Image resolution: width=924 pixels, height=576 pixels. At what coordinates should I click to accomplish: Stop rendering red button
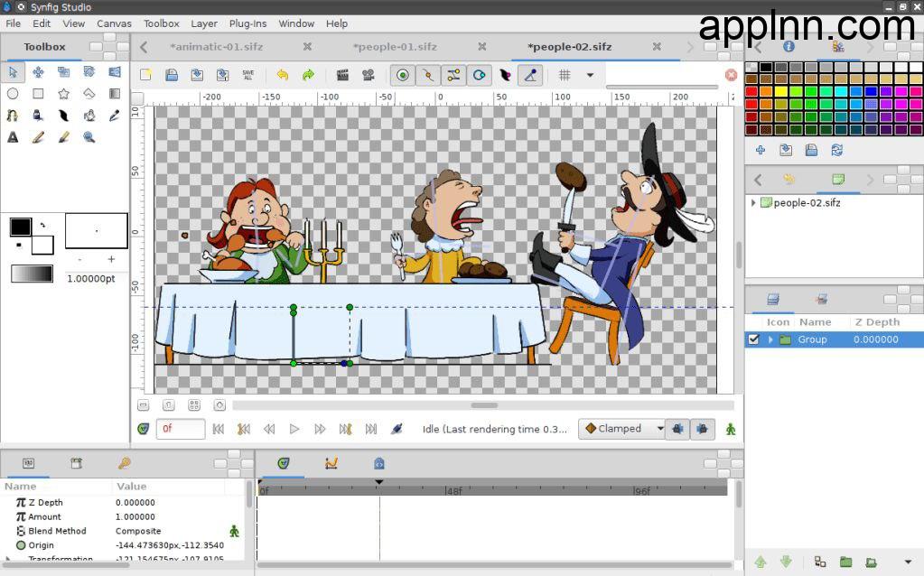click(731, 75)
